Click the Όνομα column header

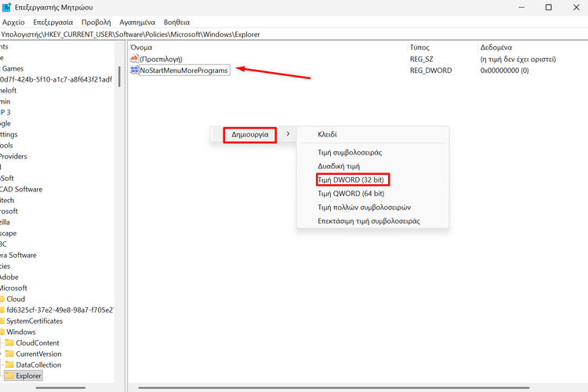tap(142, 47)
